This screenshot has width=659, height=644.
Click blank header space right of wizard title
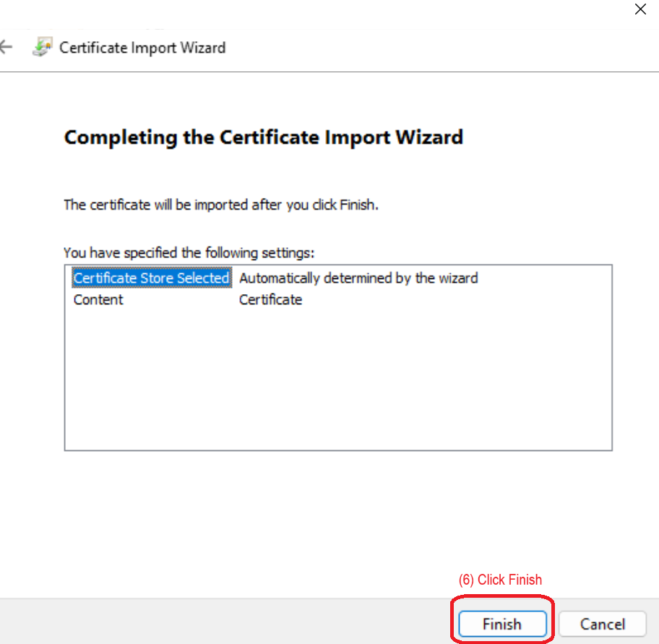click(x=434, y=48)
